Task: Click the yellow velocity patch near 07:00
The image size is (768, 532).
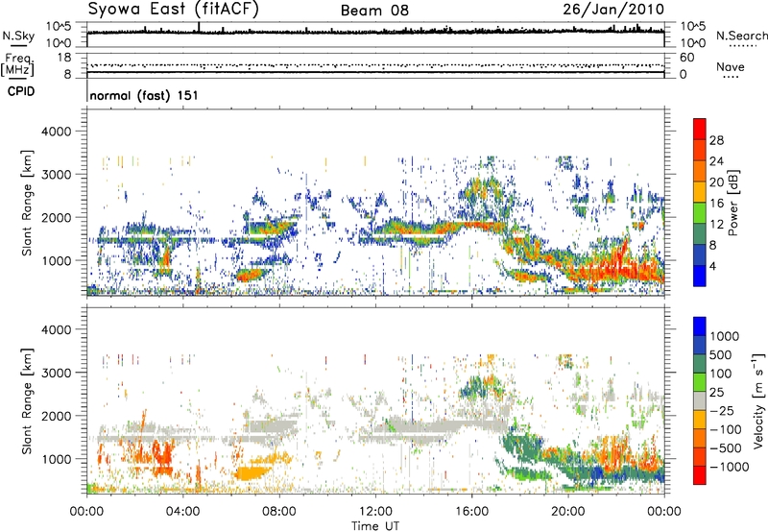Action: [251, 473]
